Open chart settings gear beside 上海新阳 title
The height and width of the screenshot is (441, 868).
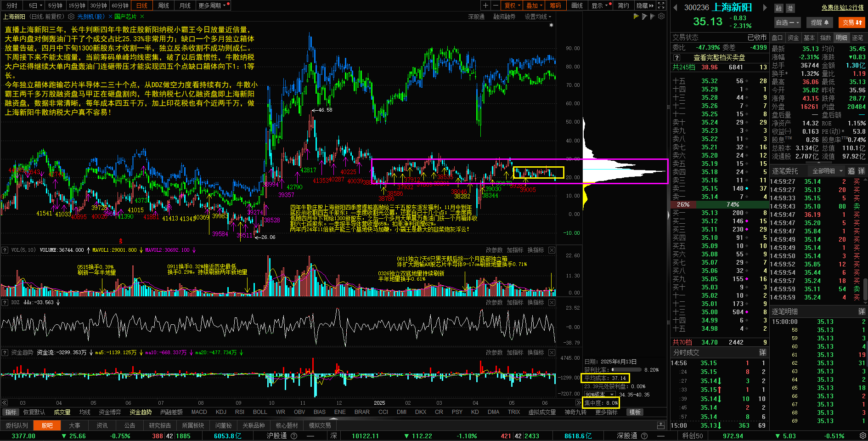click(71, 17)
